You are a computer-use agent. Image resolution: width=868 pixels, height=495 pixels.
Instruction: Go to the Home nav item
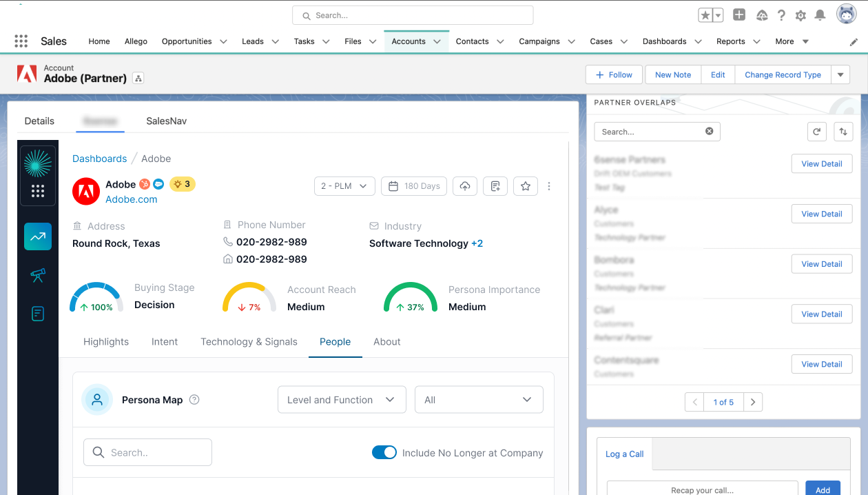(99, 41)
